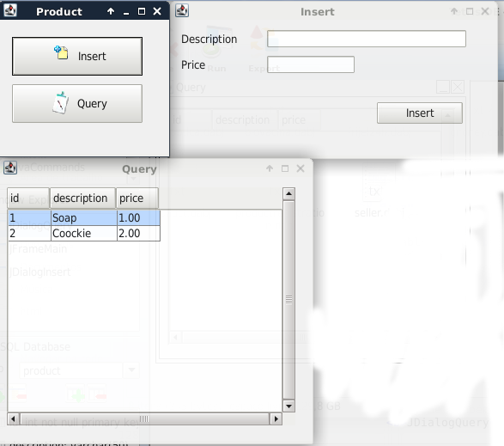The height and width of the screenshot is (446, 504).
Task: Select the Coockie cell
Action: [84, 233]
